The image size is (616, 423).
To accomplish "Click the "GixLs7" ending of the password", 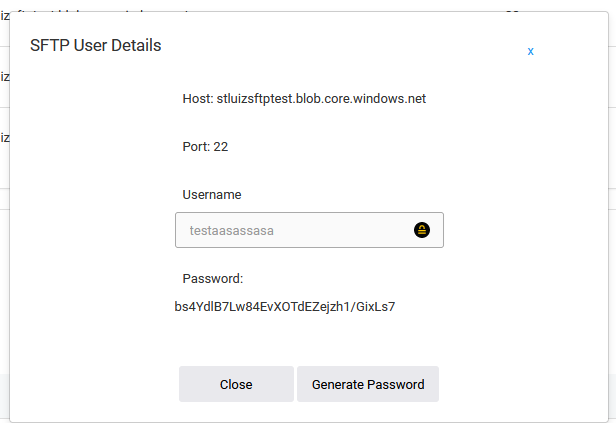I will [375, 306].
